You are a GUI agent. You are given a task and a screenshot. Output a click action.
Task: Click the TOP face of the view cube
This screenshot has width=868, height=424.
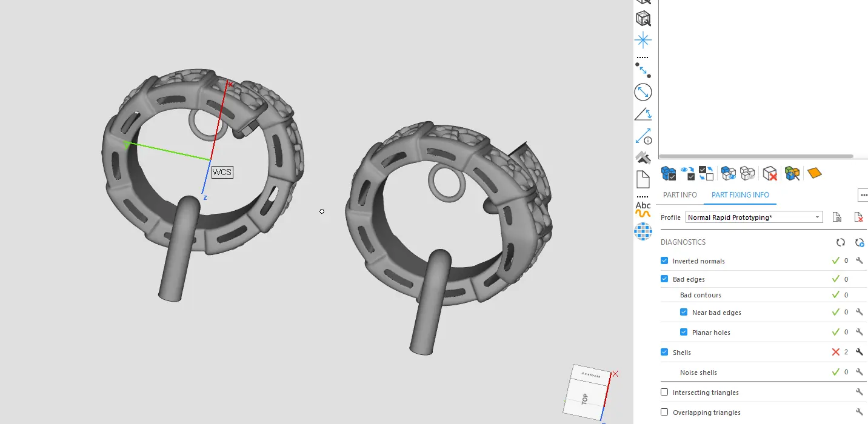click(585, 399)
